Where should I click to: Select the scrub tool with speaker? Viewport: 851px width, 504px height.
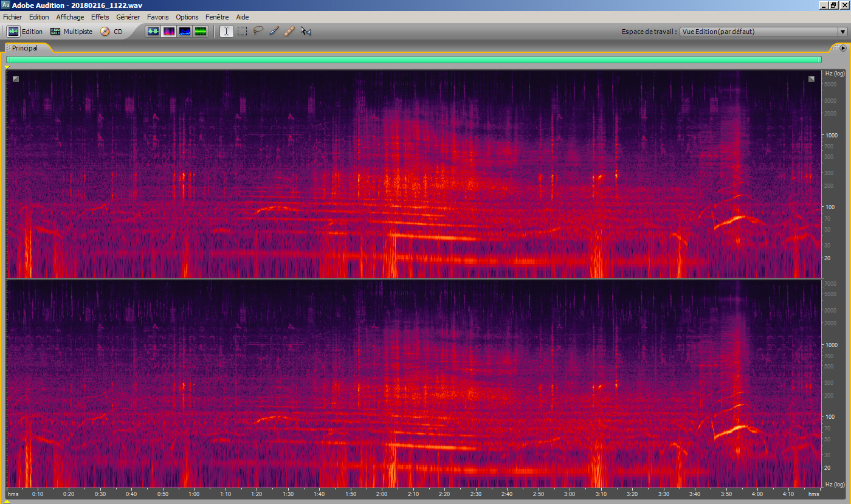pos(306,32)
